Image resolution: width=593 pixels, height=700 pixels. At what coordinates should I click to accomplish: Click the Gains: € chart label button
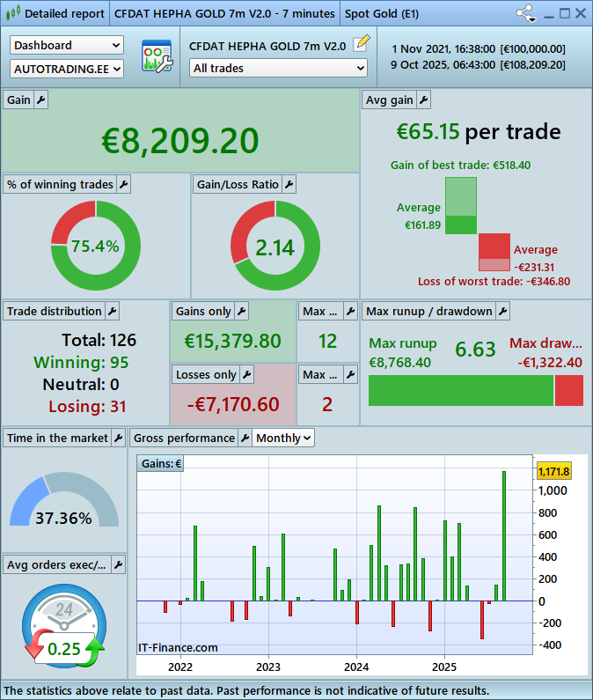[161, 463]
